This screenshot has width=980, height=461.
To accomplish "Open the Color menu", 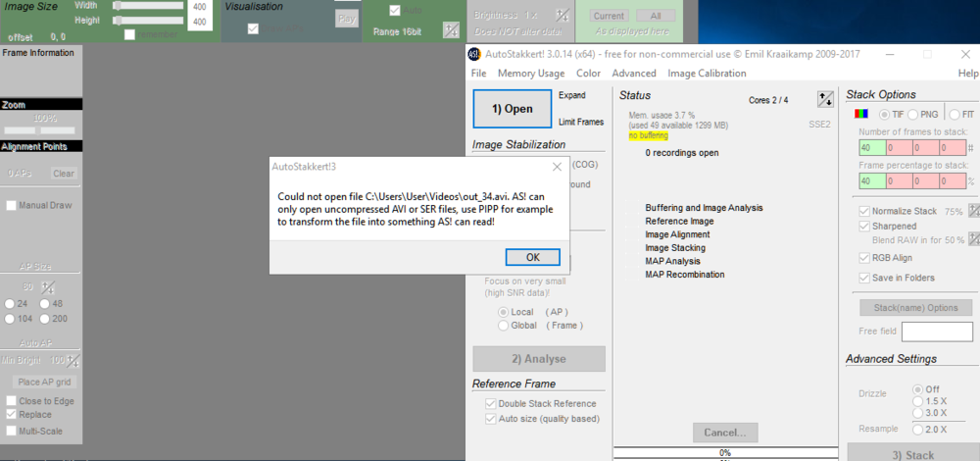I will click(588, 74).
